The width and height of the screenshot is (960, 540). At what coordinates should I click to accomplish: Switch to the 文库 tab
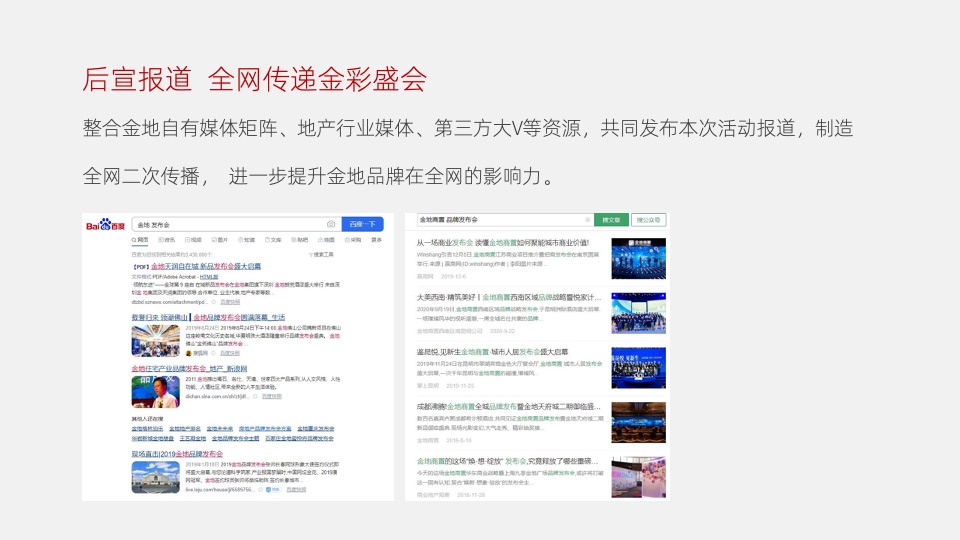pyautogui.click(x=273, y=240)
